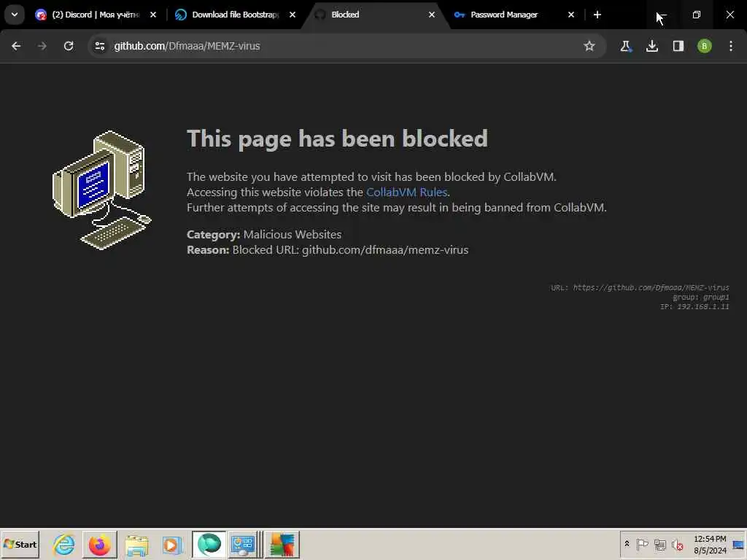Click the 'Category: Malicious Websites' text
This screenshot has width=747, height=560.
coord(264,234)
